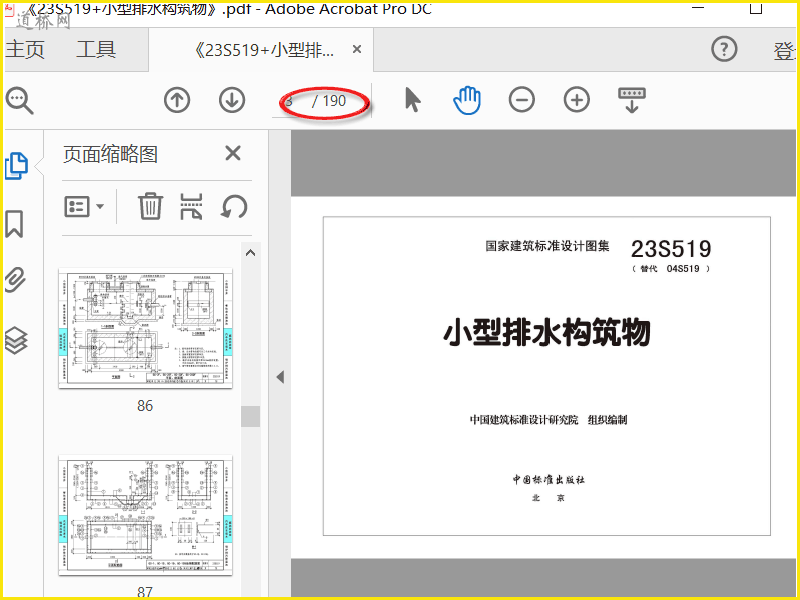Select the page 86 thumbnail
The width and height of the screenshot is (800, 600).
pyautogui.click(x=145, y=328)
